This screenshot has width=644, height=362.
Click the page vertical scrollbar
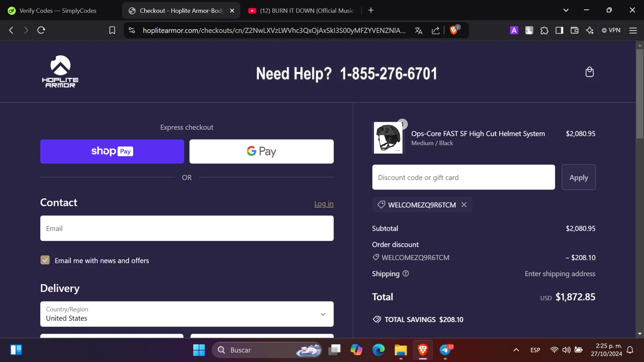point(640,94)
